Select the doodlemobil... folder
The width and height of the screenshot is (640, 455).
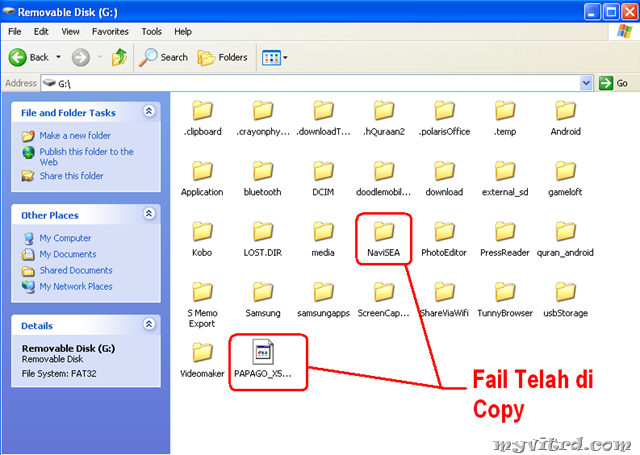click(x=384, y=179)
